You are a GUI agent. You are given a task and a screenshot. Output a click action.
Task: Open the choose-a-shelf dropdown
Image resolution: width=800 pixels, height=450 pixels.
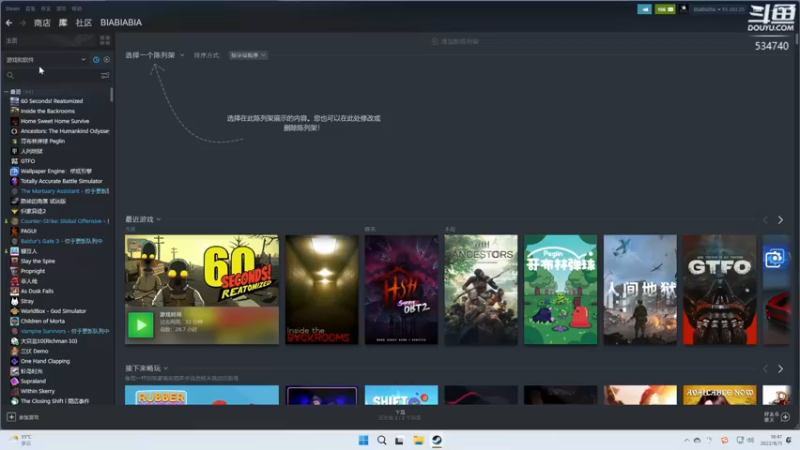click(155, 55)
